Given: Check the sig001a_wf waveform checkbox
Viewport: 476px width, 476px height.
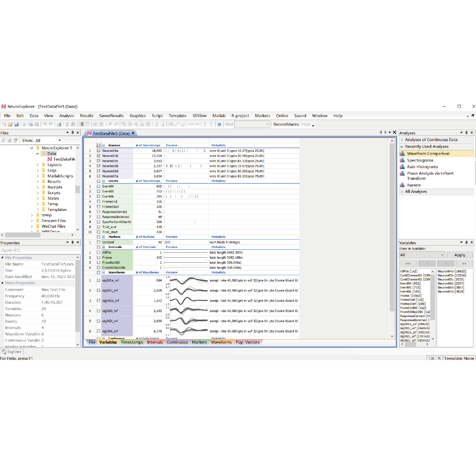Looking at the screenshot, I should tap(98, 280).
